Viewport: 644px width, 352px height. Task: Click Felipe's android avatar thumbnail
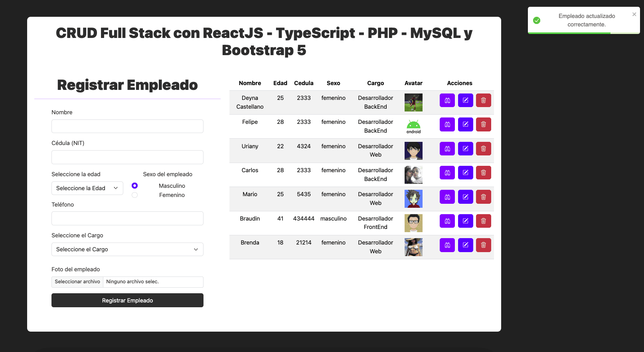click(413, 127)
